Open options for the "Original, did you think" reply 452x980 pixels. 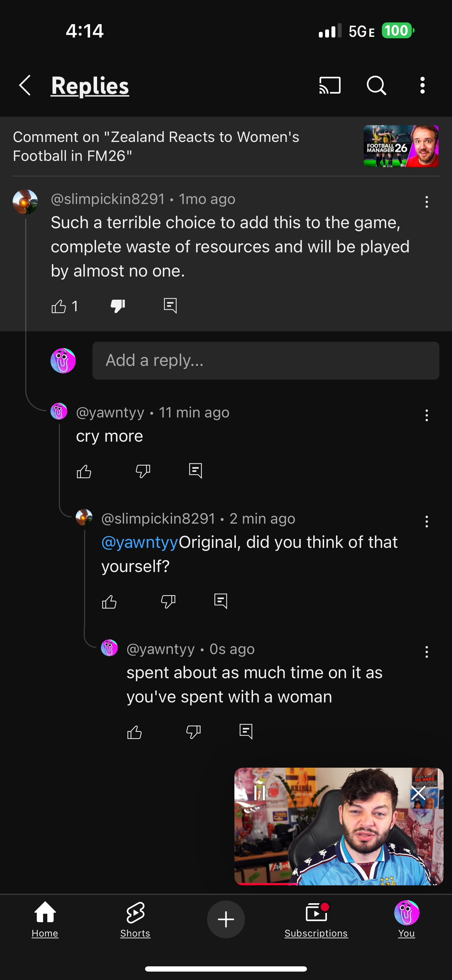(x=426, y=521)
